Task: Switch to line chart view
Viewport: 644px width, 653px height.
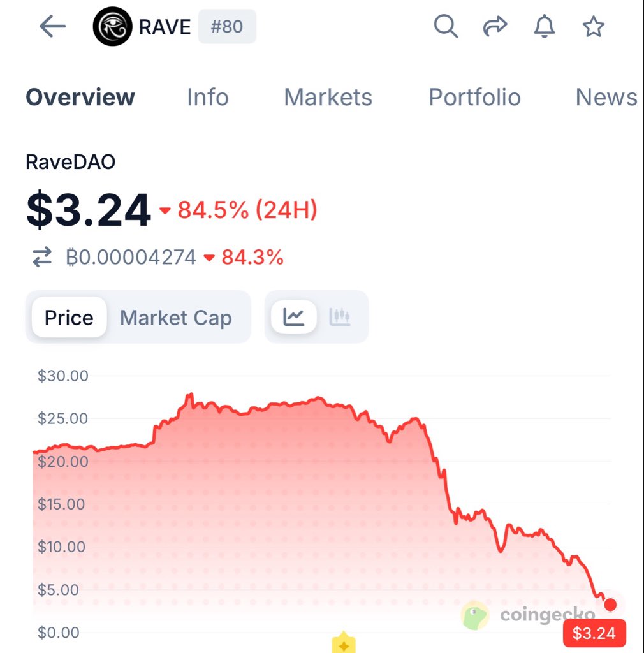Action: [294, 317]
